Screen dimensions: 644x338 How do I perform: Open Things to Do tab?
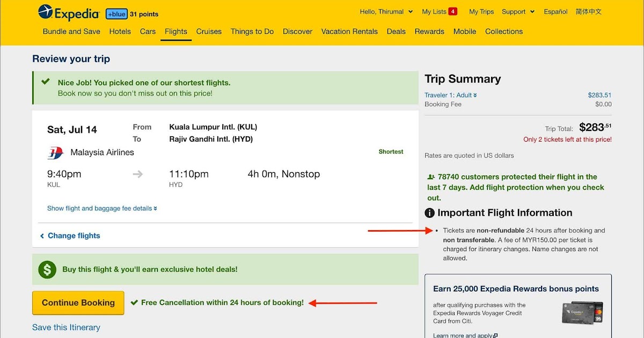tap(252, 31)
